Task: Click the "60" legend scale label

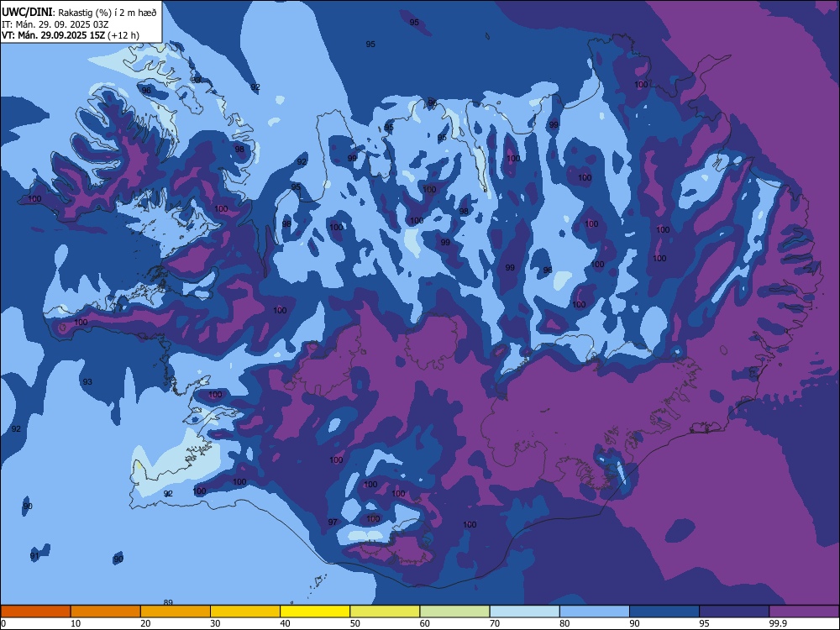Action: coord(425,623)
